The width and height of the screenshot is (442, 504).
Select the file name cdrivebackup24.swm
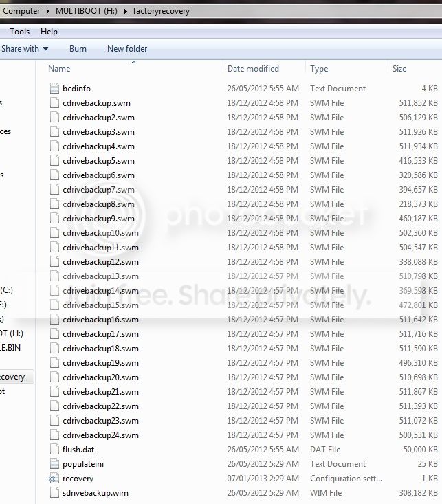100,435
